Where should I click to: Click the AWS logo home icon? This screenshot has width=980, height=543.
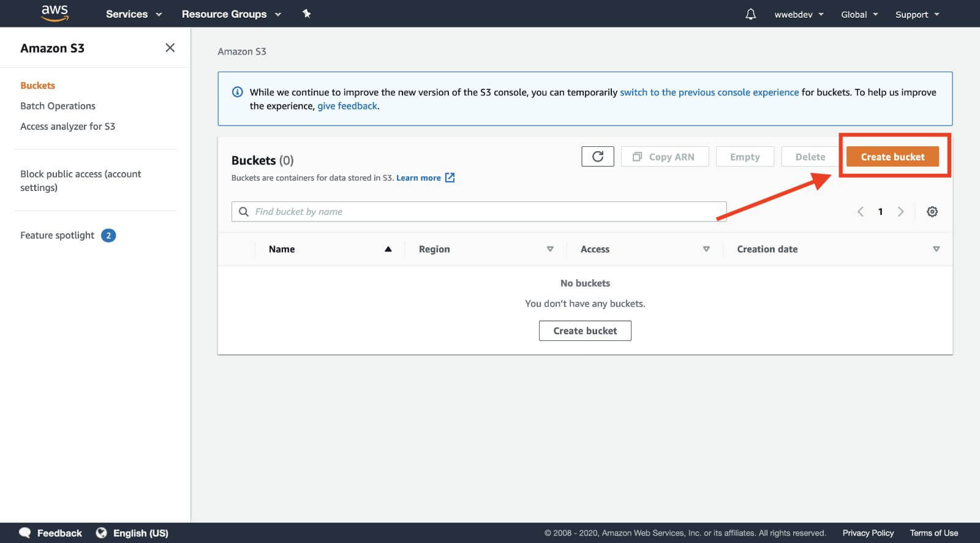(55, 13)
